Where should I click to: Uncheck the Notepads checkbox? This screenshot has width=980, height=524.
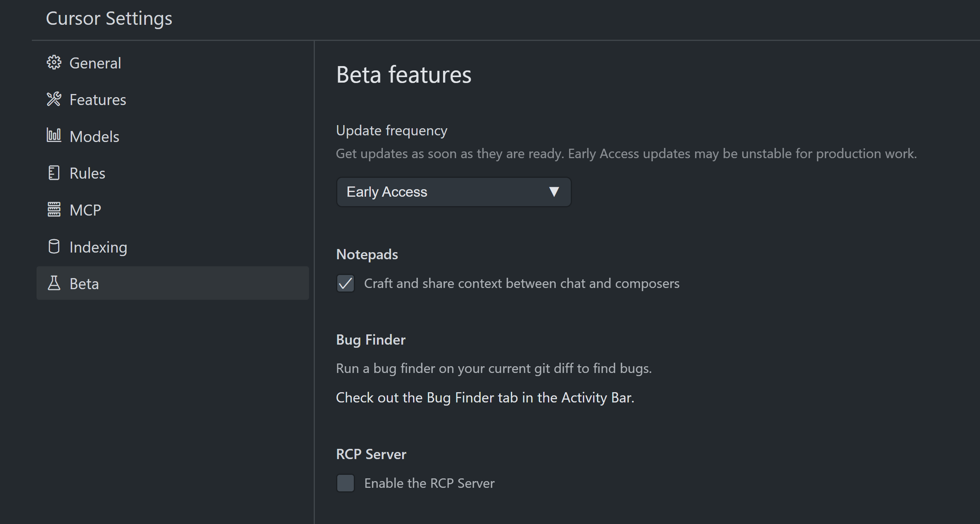coord(346,283)
